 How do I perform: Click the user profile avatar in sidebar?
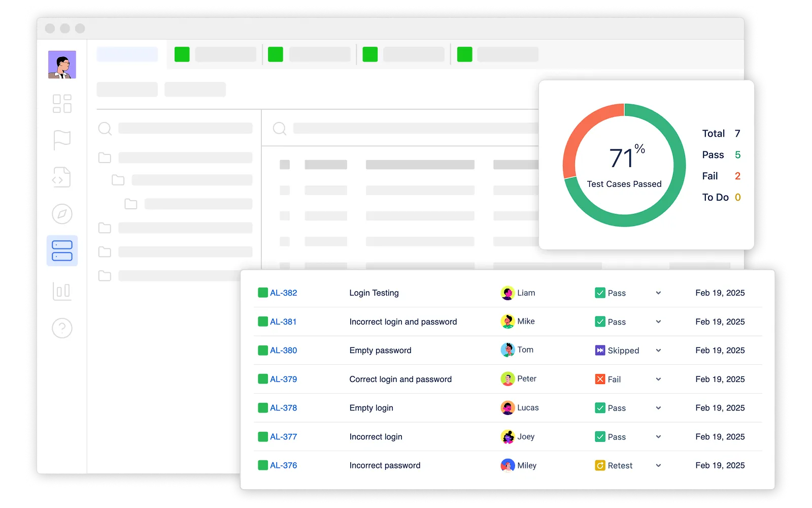(62, 65)
